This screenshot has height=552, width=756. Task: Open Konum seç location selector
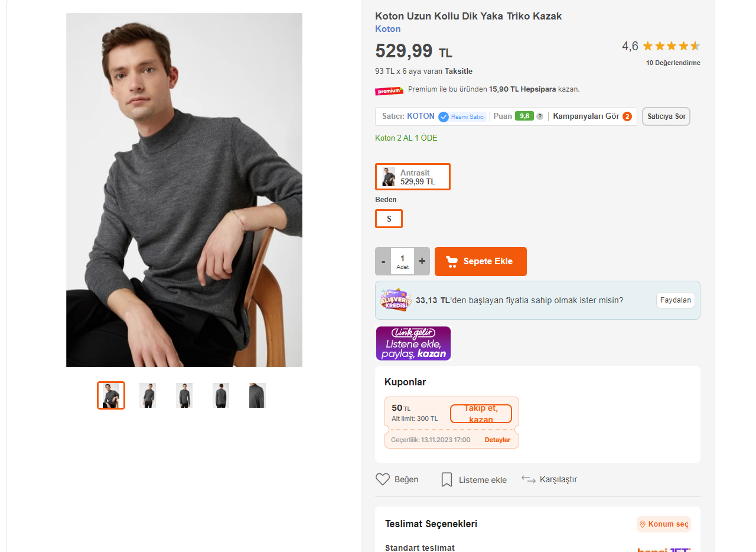tap(664, 524)
